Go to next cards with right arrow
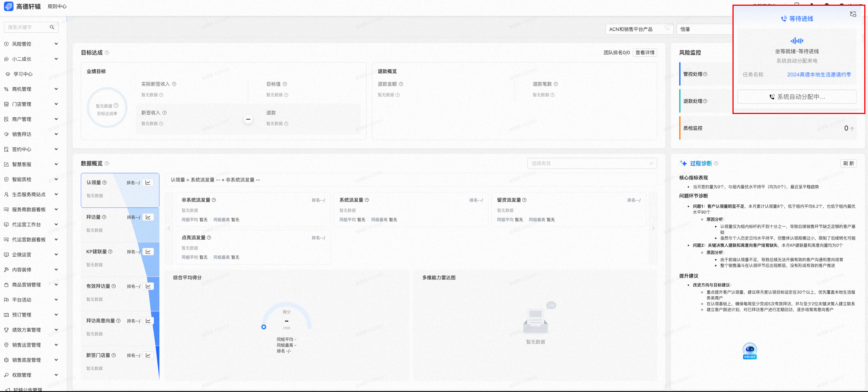Screen dimensions: 868x392 tap(653, 228)
